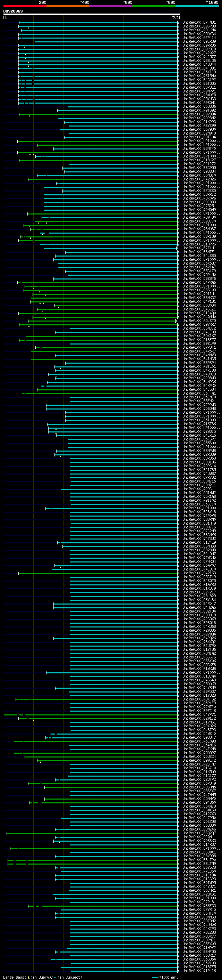Click the purple ~60% identity legend segment
This screenshot has width=222, height=980.
(x=111, y=6)
